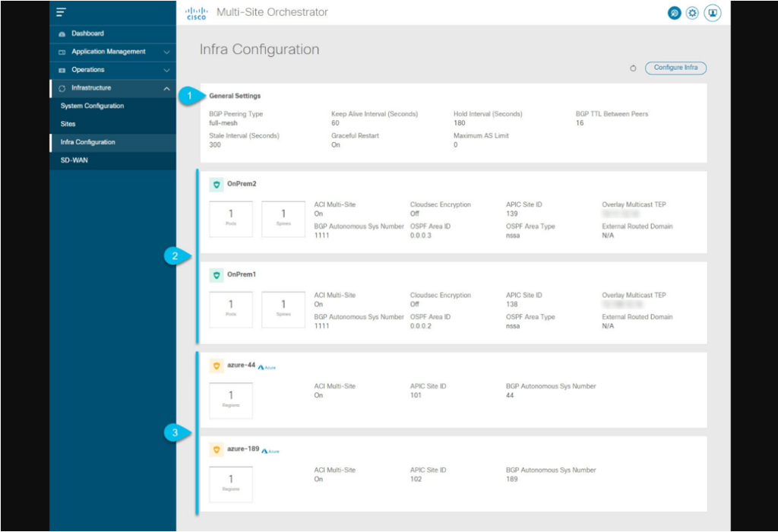This screenshot has height=532, width=778.
Task: Click the azure-189 Regions count tile
Action: tap(231, 484)
